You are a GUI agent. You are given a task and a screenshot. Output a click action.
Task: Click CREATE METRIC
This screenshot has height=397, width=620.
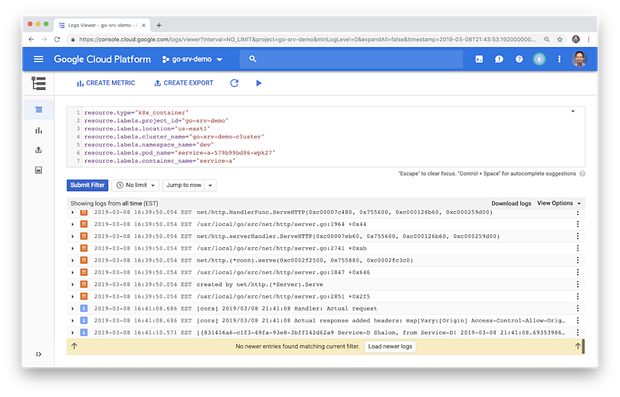(x=106, y=83)
